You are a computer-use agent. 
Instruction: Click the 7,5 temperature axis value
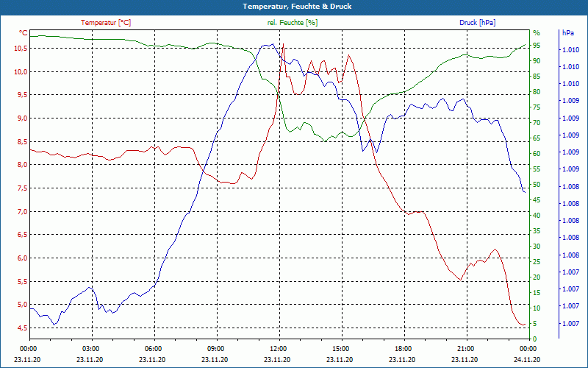[22, 188]
